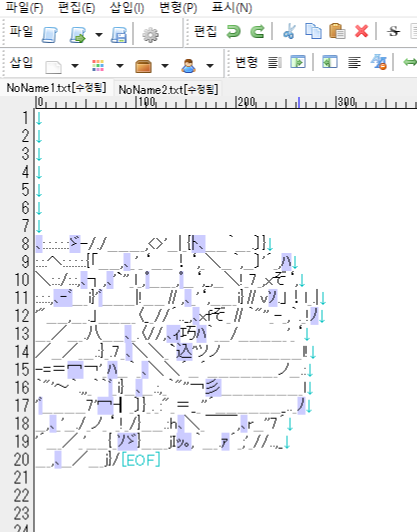
Task: Open the color grid insert dropdown
Action: point(120,65)
